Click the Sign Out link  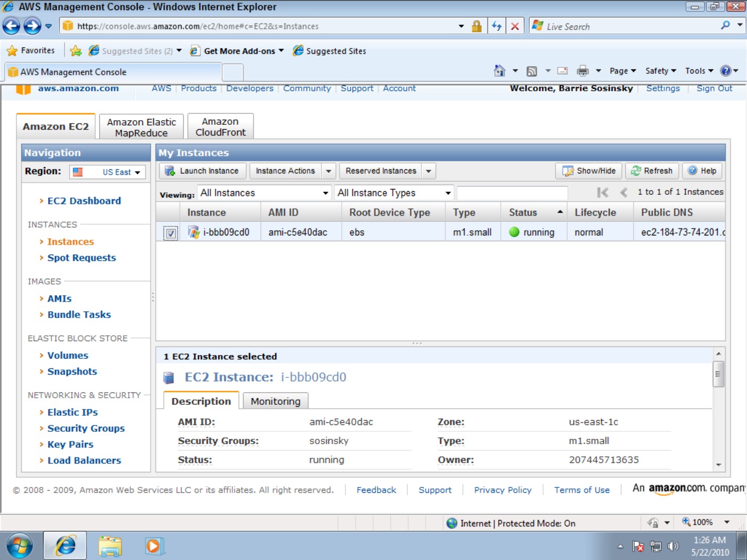(714, 89)
